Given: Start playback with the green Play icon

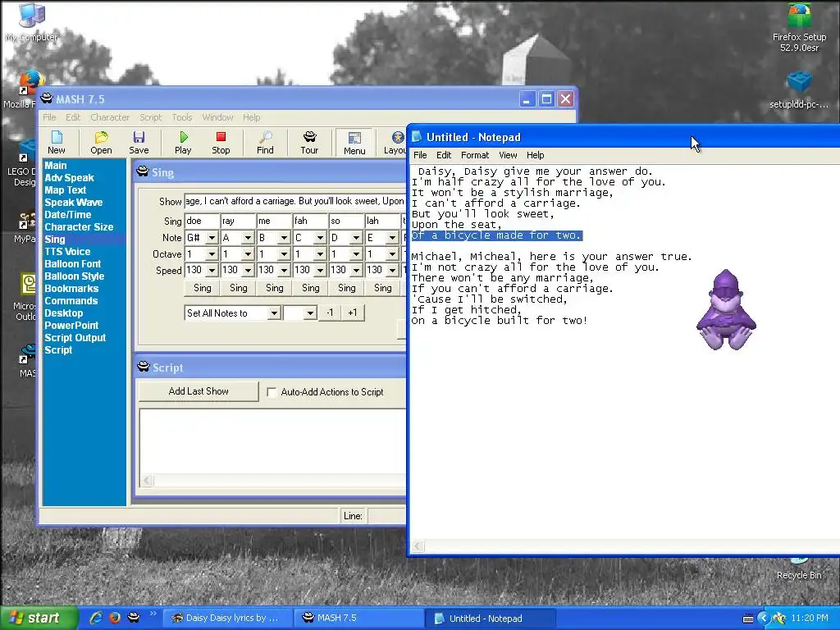Looking at the screenshot, I should tap(183, 143).
